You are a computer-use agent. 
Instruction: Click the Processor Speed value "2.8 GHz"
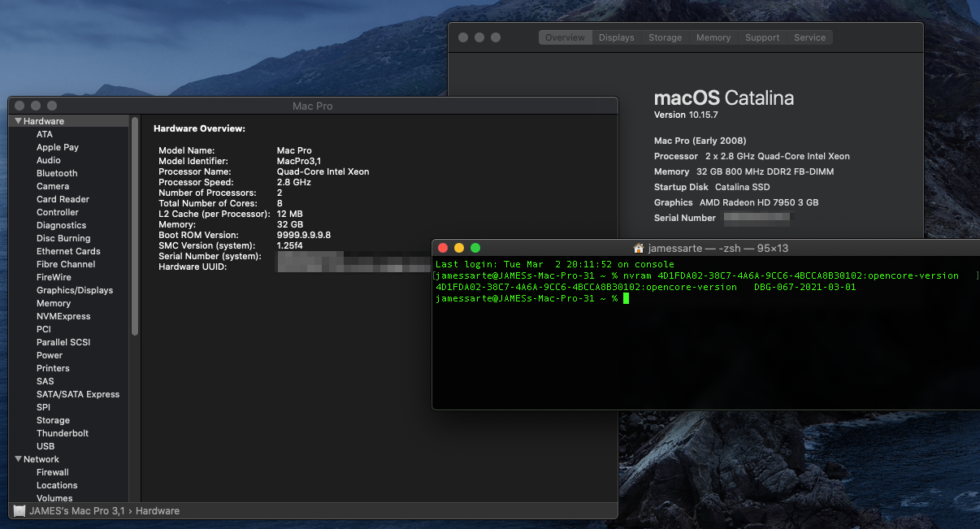pyautogui.click(x=295, y=182)
